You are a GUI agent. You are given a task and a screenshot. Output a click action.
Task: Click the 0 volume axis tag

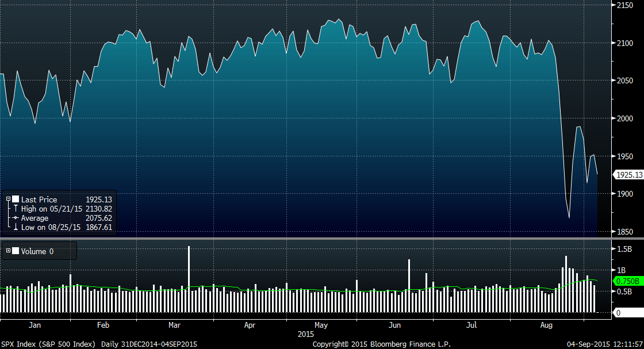point(628,313)
